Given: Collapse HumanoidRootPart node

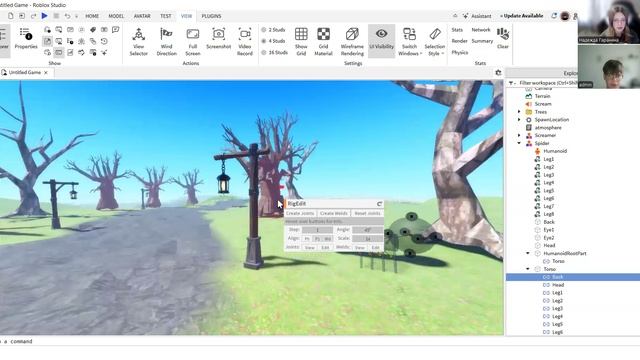Looking at the screenshot, I should (528, 253).
